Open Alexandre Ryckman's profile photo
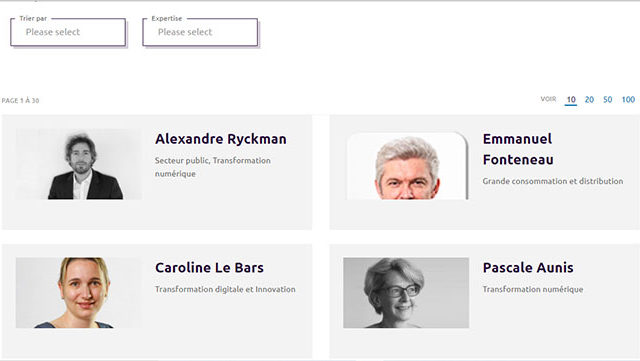This screenshot has height=361, width=640. 79,164
